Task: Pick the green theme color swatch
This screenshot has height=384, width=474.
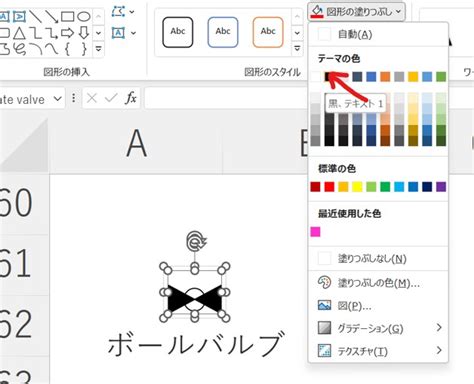Action: [x=441, y=77]
